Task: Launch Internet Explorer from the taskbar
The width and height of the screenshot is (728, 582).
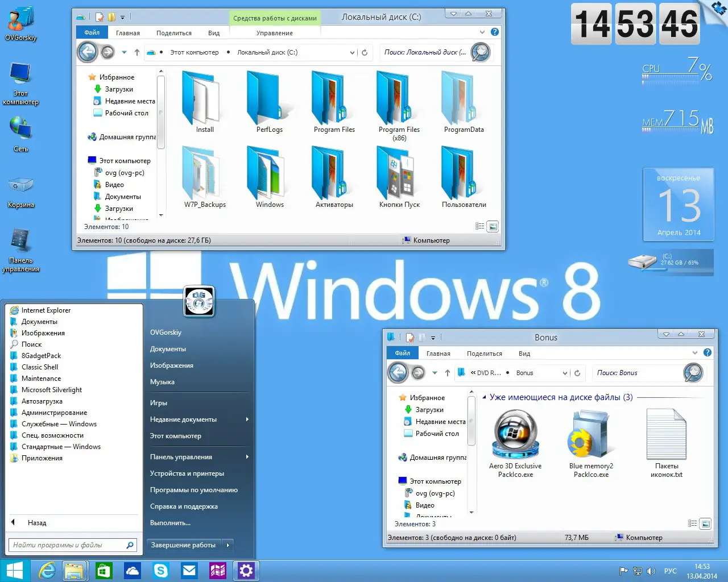Action: pyautogui.click(x=47, y=570)
